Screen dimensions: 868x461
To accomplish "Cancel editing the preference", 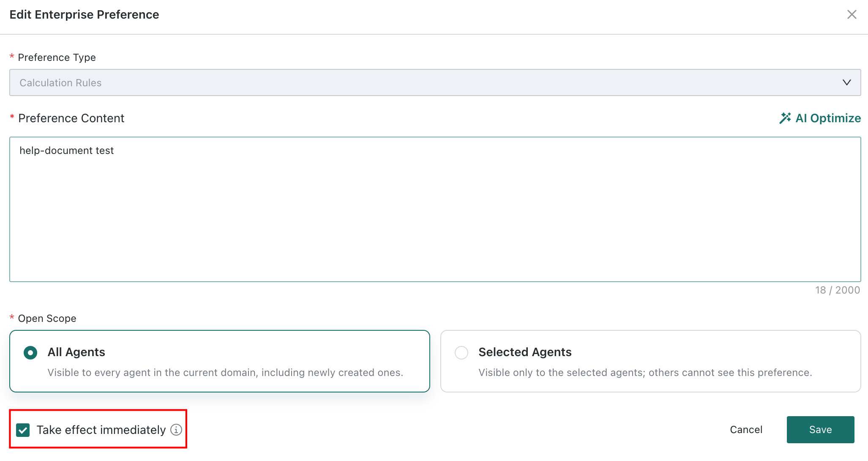I will coord(746,430).
